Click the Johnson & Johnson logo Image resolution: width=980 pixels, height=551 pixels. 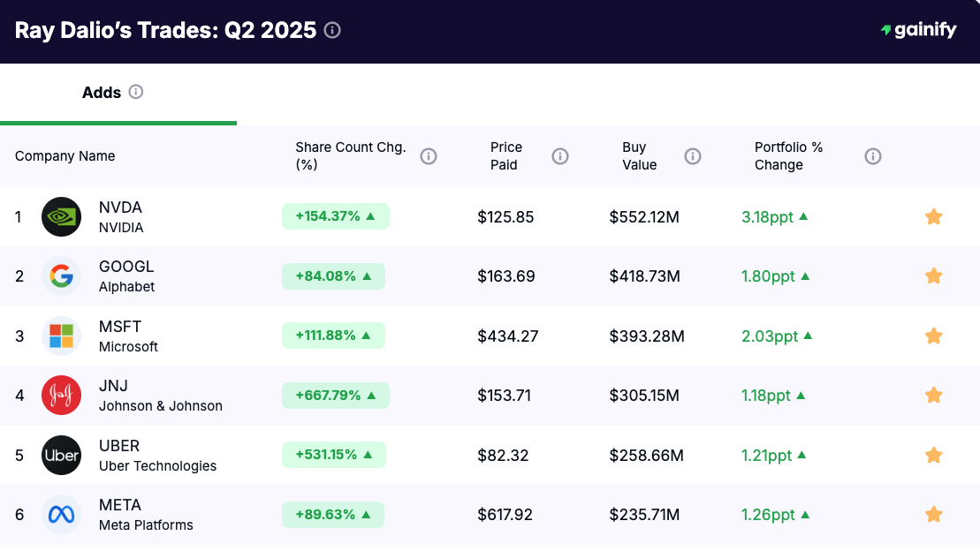(61, 396)
